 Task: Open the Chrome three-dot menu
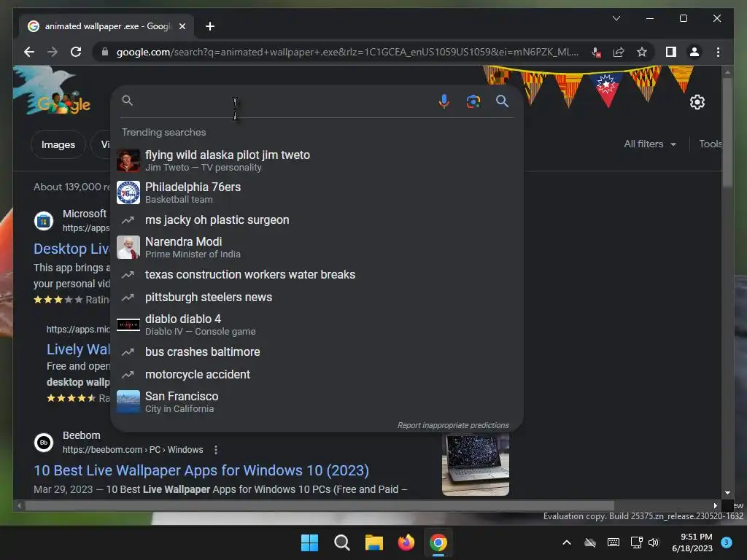(718, 52)
